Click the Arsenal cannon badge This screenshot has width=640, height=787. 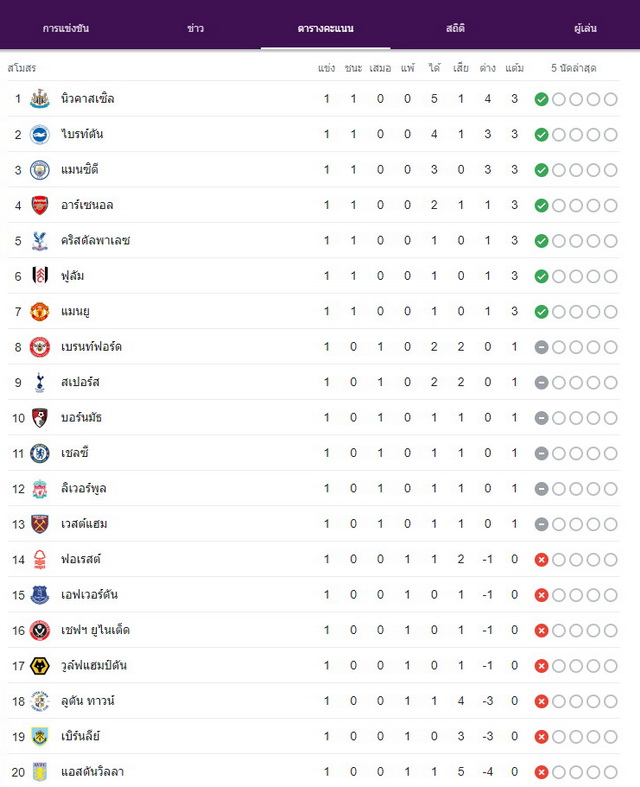click(40, 205)
